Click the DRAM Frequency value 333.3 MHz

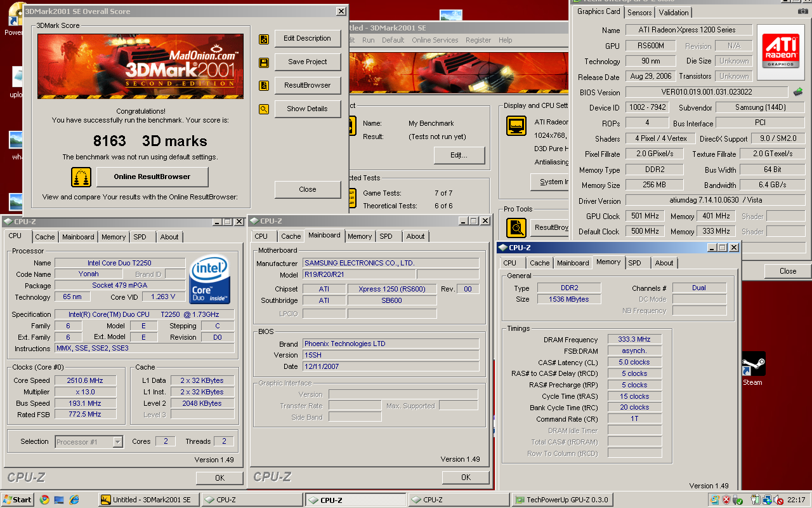click(x=634, y=340)
